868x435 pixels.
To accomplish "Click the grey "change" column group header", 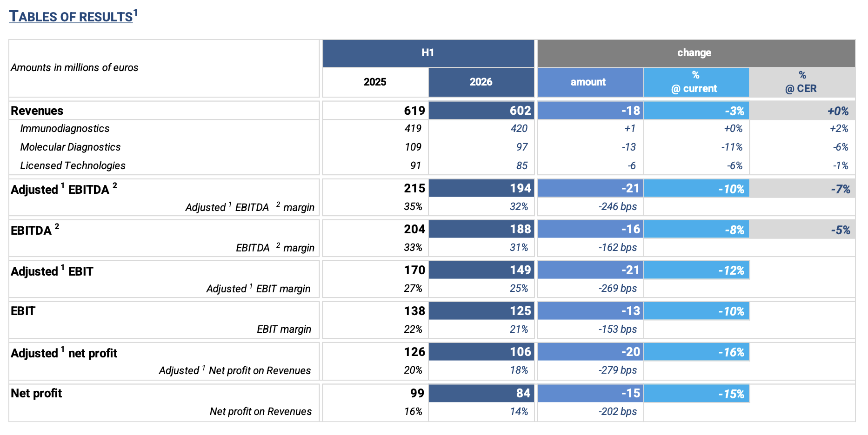I will click(696, 53).
